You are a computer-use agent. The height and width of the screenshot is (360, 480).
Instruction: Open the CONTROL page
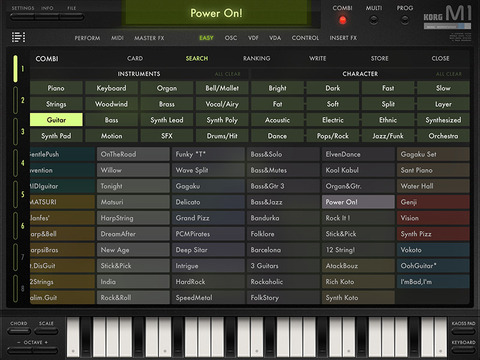tap(305, 38)
